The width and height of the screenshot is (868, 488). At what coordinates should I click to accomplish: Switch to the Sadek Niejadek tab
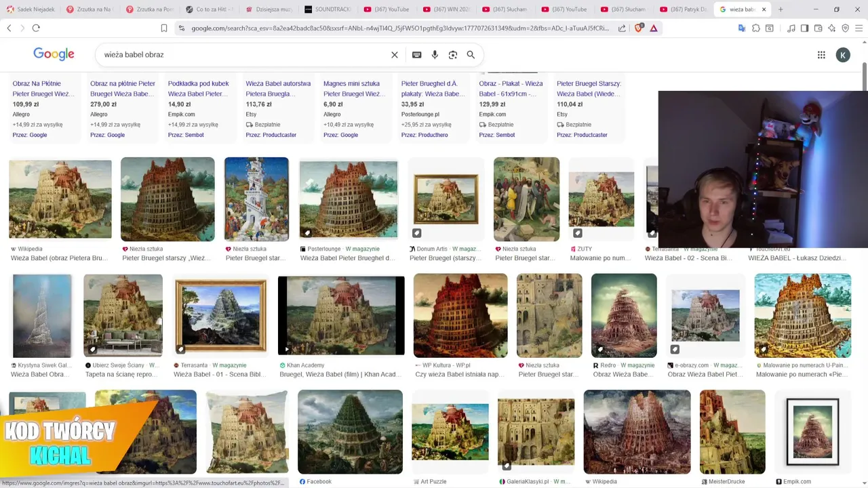31,9
